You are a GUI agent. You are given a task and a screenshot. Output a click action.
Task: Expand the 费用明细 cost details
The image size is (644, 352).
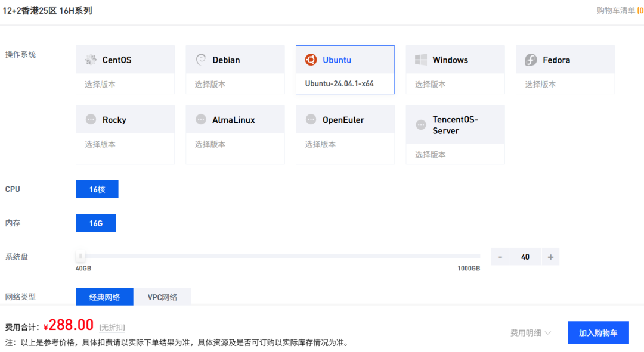click(x=530, y=333)
